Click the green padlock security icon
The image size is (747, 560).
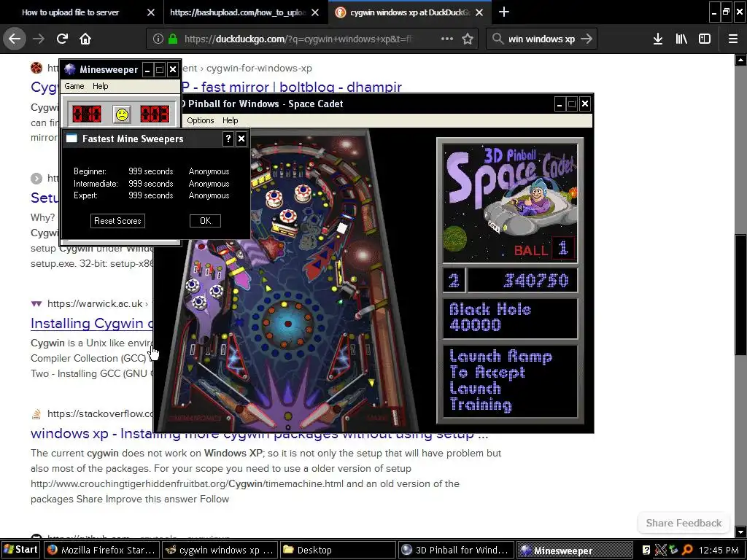coord(173,39)
